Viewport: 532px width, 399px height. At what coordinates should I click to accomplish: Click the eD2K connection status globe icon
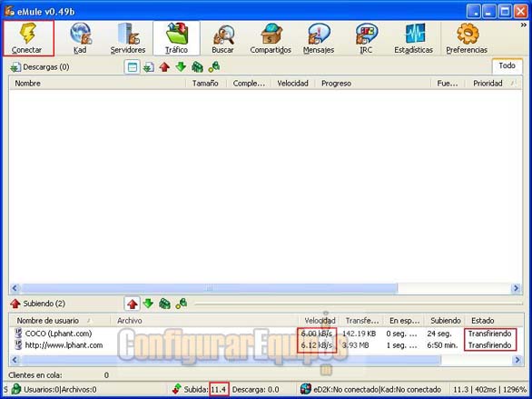coord(306,389)
